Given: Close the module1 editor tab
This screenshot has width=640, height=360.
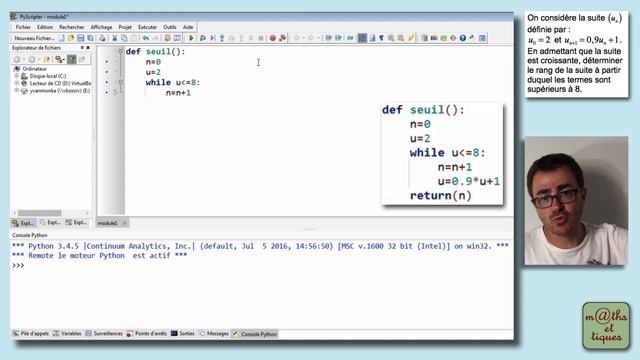Looking at the screenshot, I should tap(124, 223).
